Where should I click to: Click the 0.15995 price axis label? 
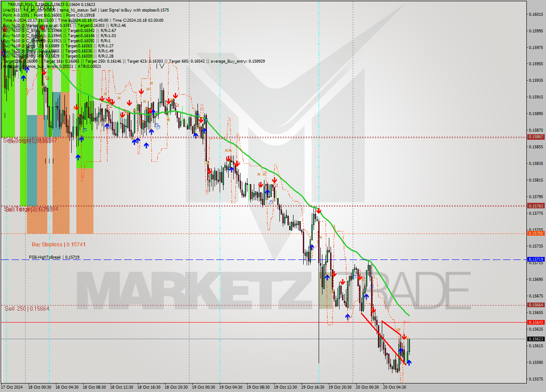(x=536, y=31)
